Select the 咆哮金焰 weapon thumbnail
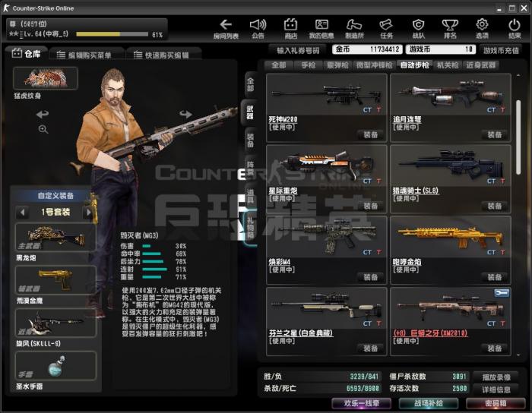 coord(451,237)
